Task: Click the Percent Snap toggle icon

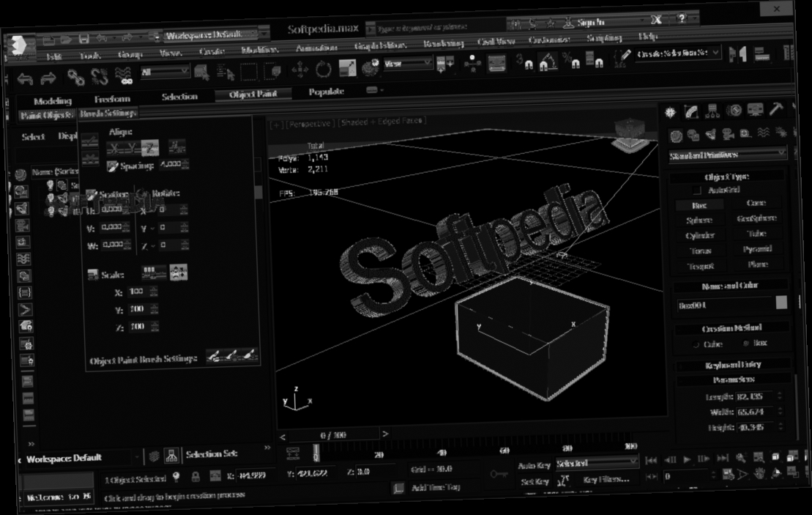Action: coord(571,61)
